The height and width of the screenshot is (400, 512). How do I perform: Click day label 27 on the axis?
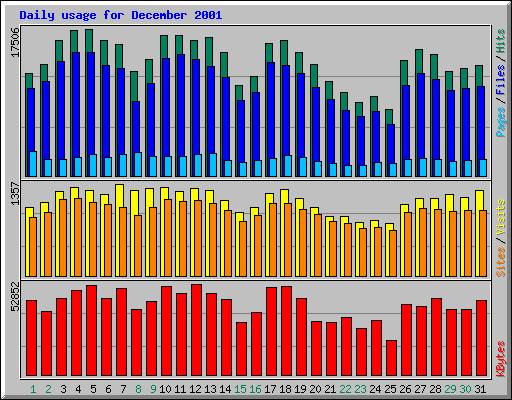pos(420,389)
